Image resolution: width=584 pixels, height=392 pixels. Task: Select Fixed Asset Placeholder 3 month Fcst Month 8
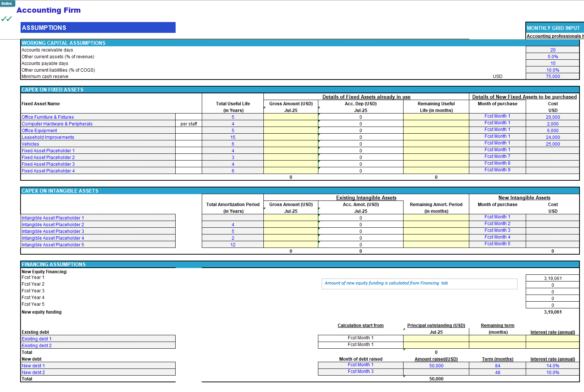497,163
